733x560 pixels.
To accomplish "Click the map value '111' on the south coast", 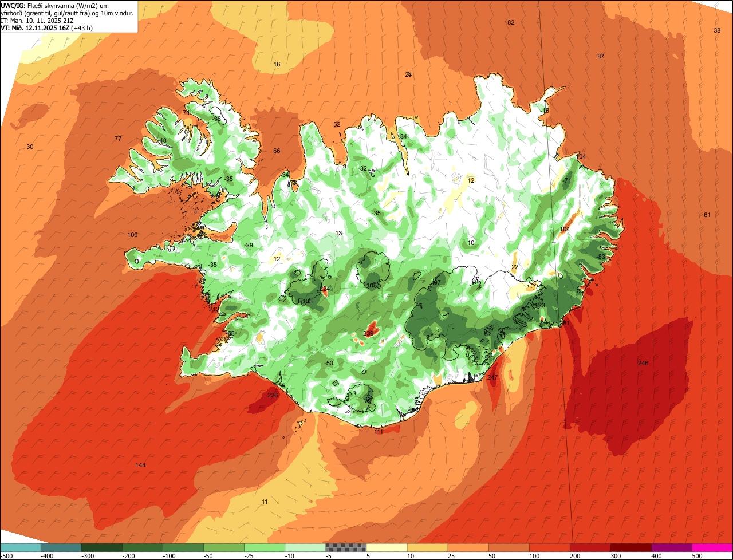I will 379,432.
